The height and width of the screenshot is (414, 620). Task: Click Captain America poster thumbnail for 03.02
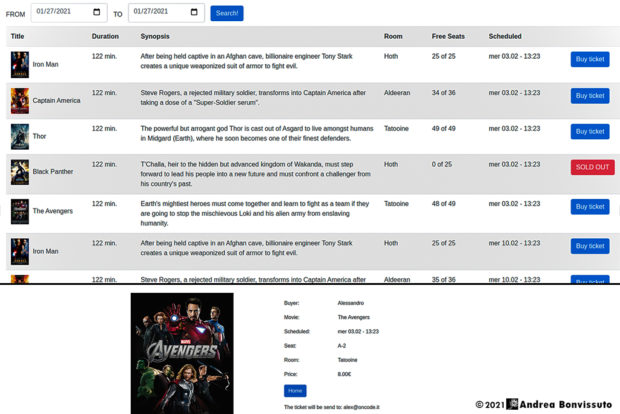click(x=20, y=101)
